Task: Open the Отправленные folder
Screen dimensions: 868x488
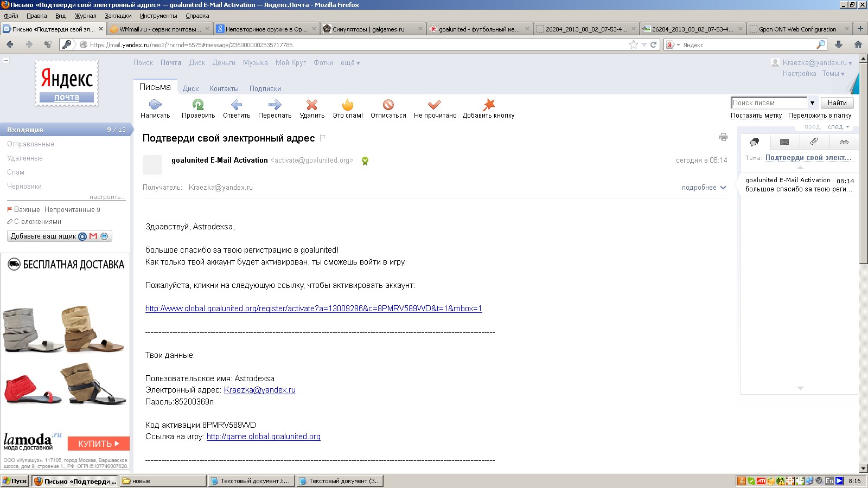Action: 30,144
